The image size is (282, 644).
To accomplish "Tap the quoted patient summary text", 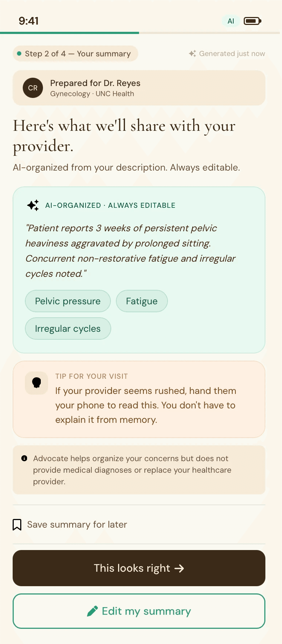I will 130,251.
